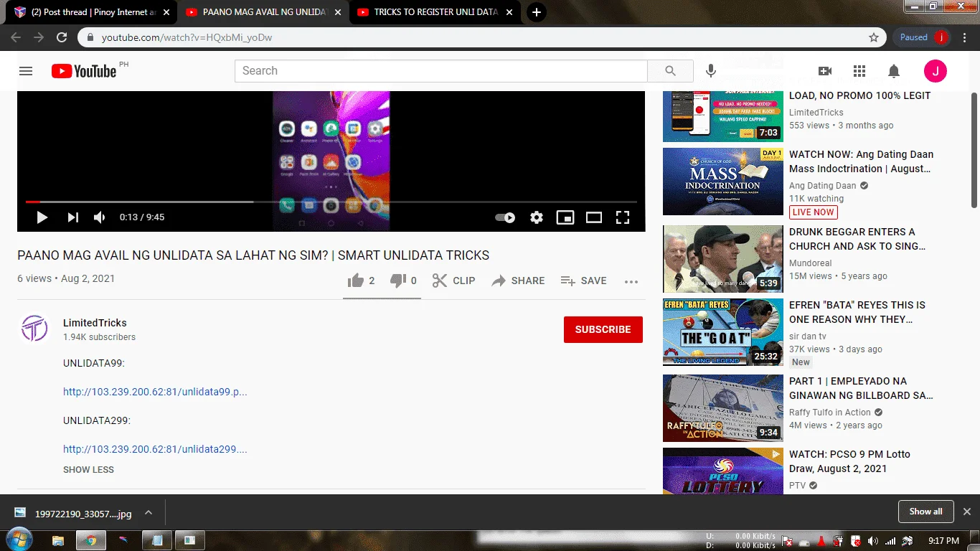Collapse the description with SHOW LESS
Image resolution: width=980 pixels, height=551 pixels.
tap(88, 469)
